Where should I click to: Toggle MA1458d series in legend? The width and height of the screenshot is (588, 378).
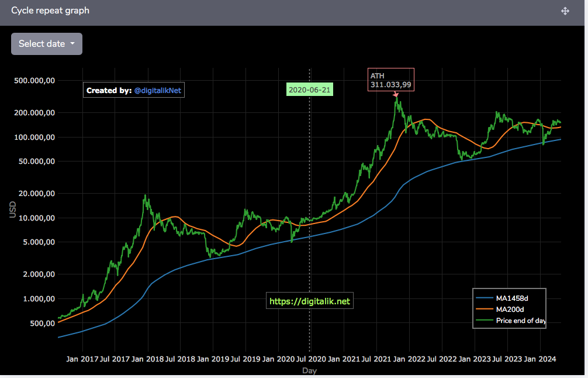[511, 298]
